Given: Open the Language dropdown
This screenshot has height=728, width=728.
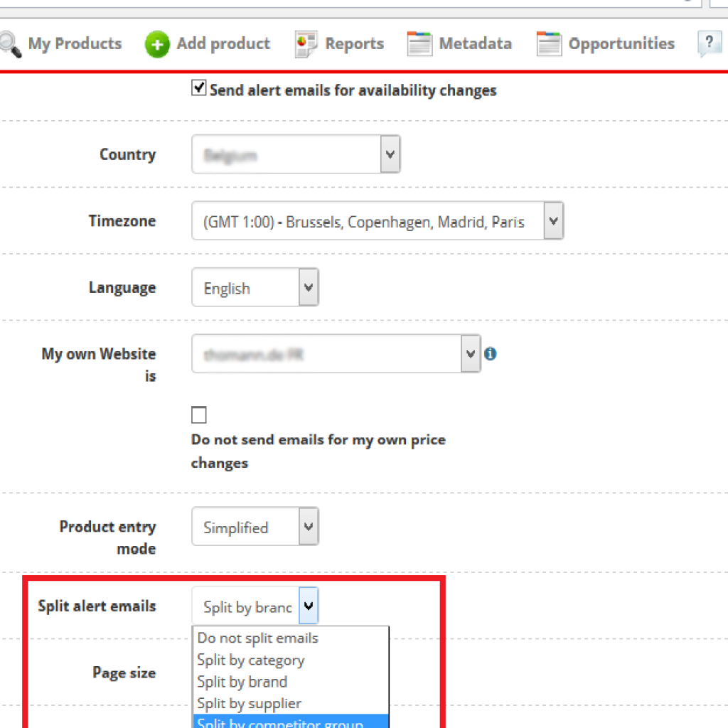Looking at the screenshot, I should click(x=308, y=287).
